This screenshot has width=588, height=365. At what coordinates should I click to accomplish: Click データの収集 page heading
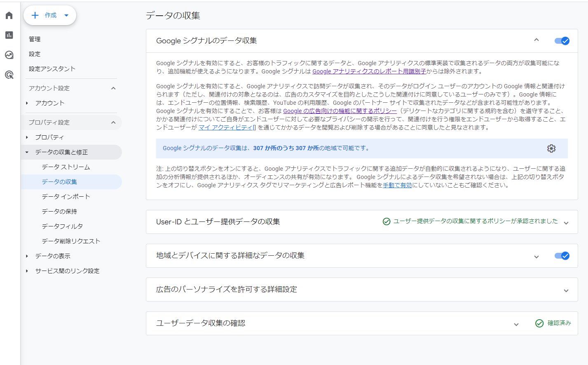[x=173, y=16]
